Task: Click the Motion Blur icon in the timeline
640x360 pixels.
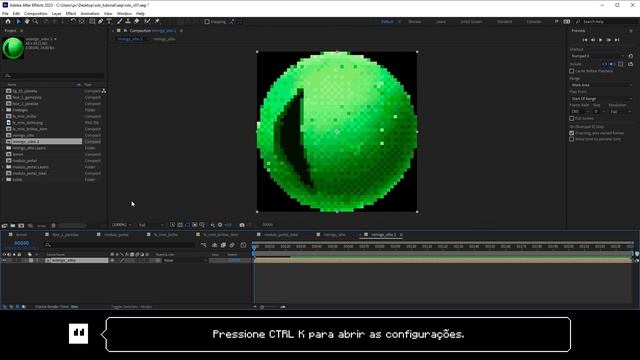Action: coord(232,245)
